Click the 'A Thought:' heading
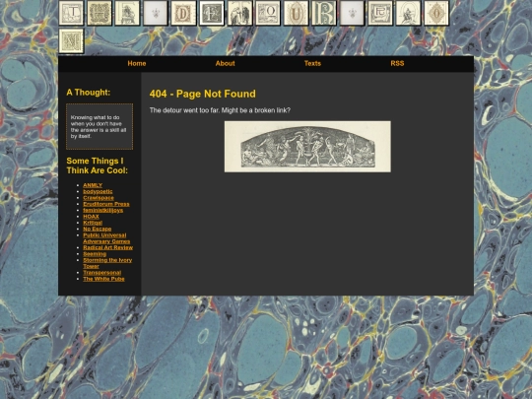This screenshot has height=399, width=532. pyautogui.click(x=89, y=93)
